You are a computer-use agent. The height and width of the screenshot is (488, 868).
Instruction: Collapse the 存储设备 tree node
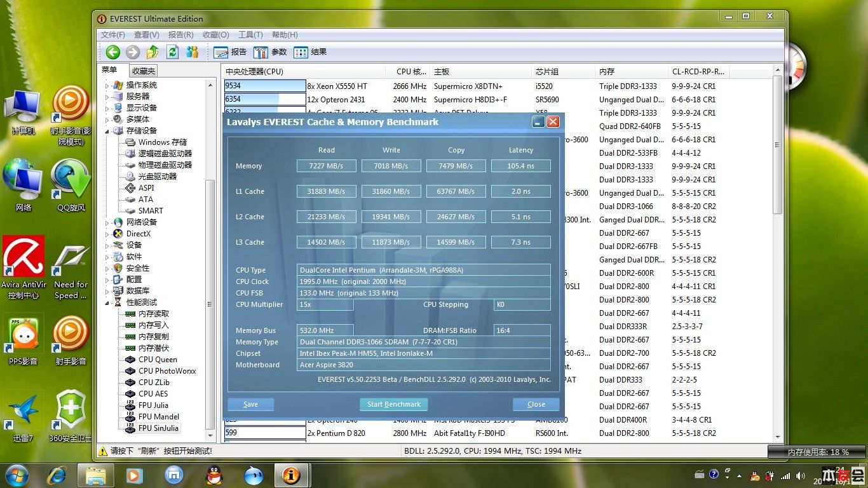(x=107, y=130)
